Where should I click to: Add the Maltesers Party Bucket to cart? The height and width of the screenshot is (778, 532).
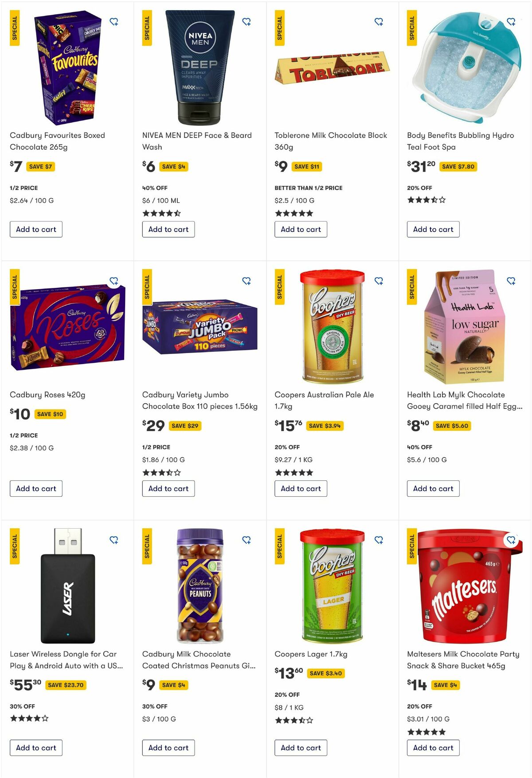[x=433, y=748]
